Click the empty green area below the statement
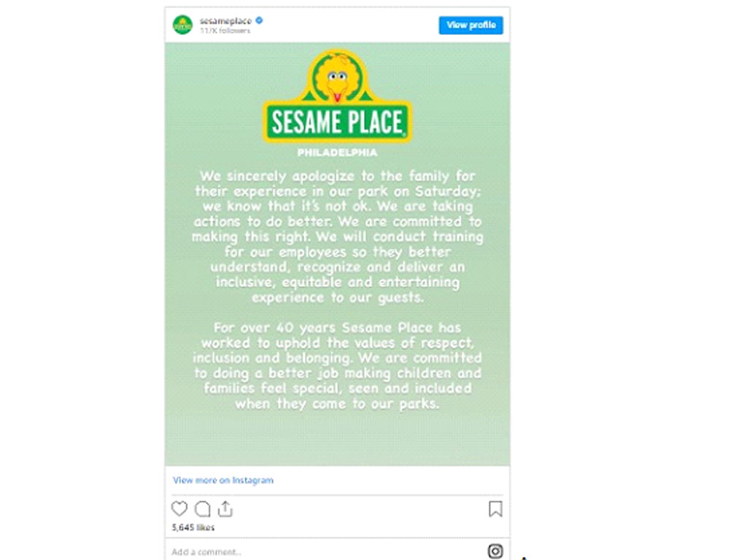 337,440
